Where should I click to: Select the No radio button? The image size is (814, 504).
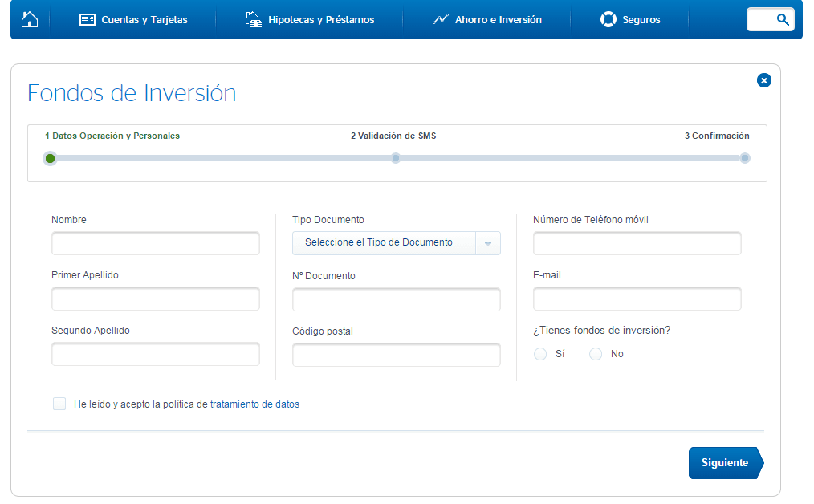coord(596,354)
